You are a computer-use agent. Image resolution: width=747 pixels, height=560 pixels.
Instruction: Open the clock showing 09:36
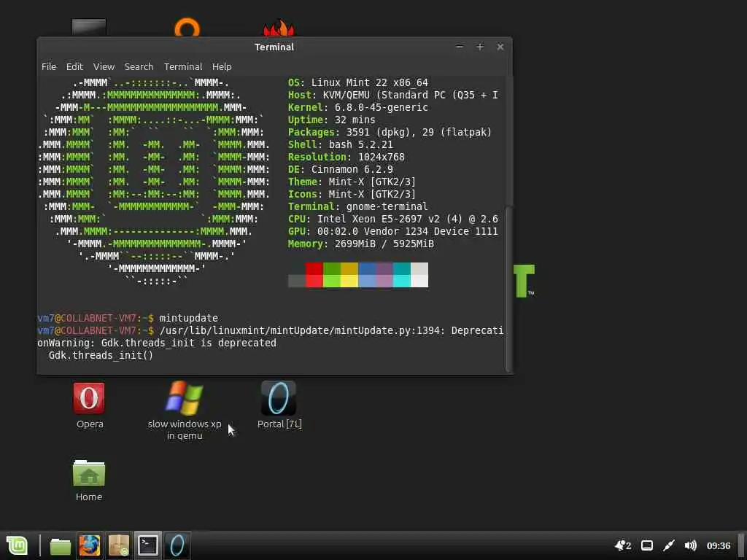coord(719,545)
